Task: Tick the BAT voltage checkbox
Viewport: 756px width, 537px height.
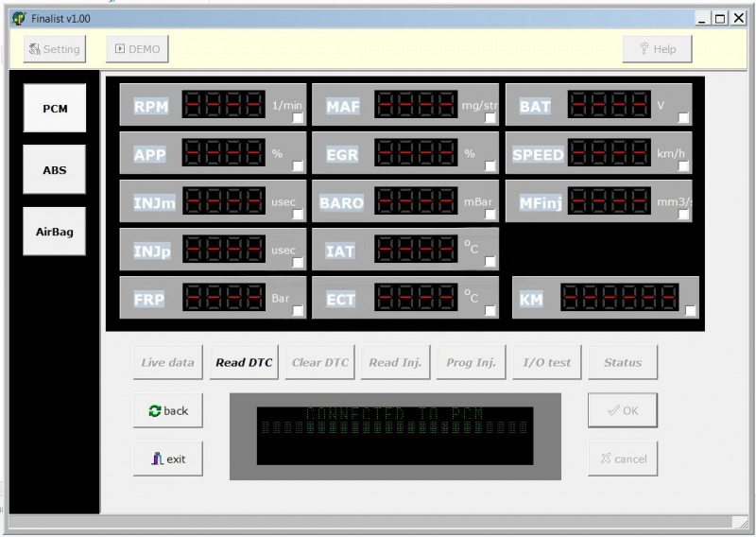Action: coord(683,118)
